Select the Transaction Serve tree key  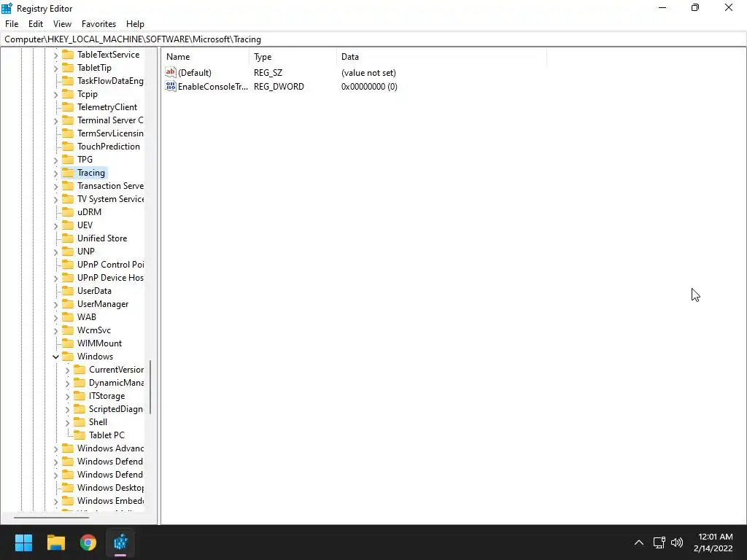[x=111, y=186]
